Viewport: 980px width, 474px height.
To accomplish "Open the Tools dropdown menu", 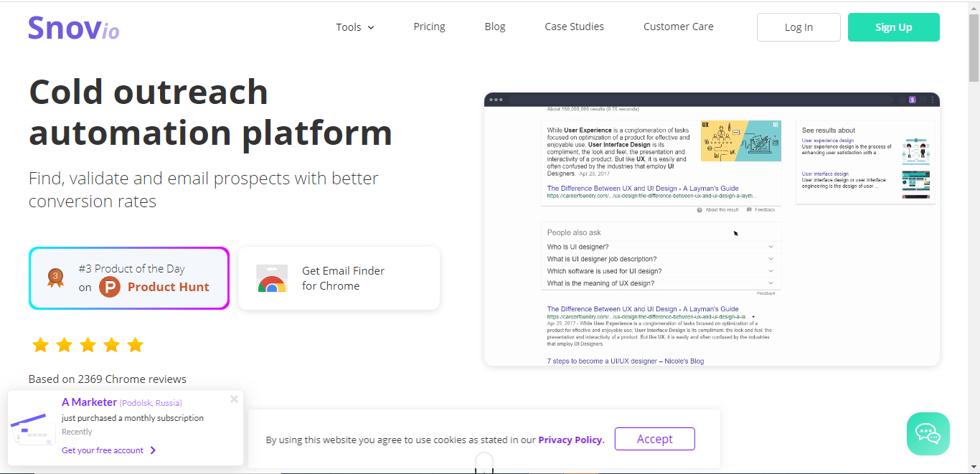I will (x=355, y=27).
